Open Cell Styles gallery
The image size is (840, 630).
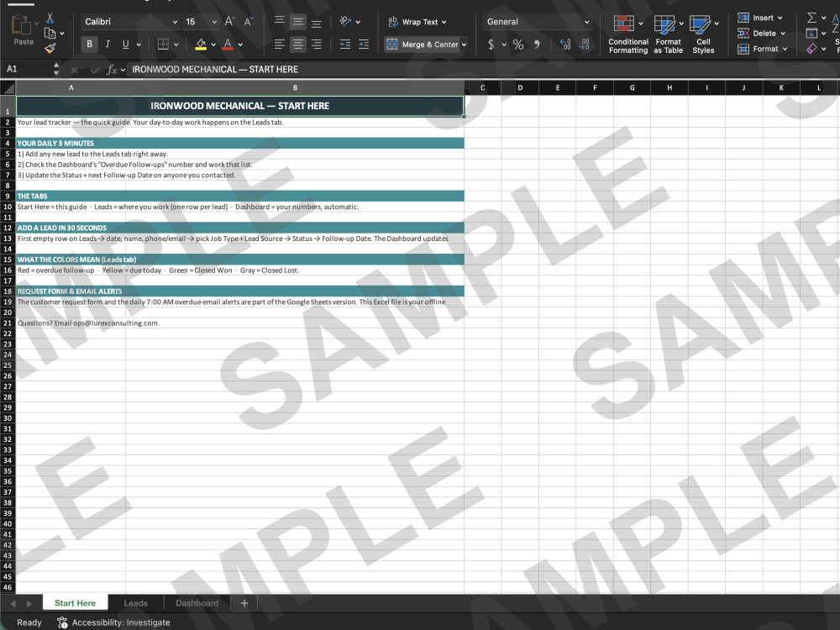703,34
